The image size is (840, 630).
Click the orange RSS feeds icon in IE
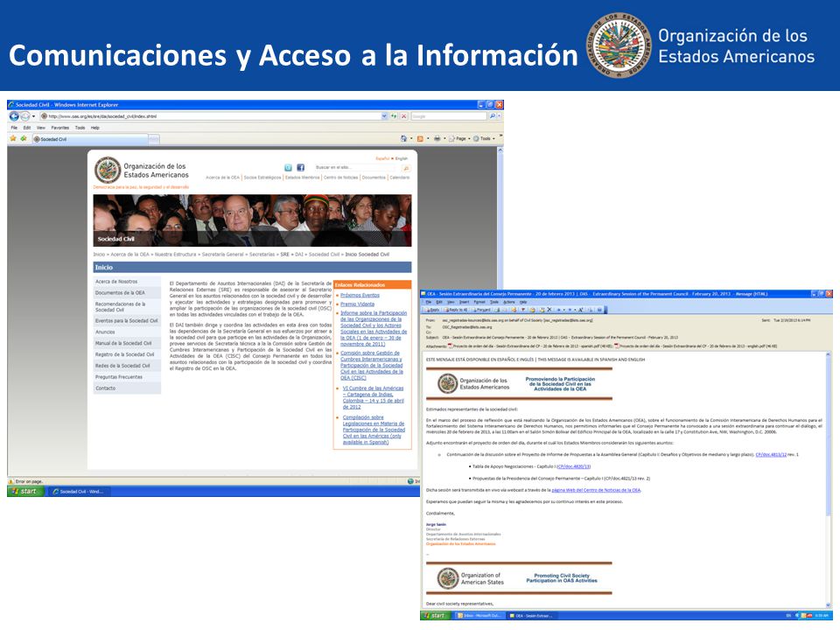tap(420, 139)
